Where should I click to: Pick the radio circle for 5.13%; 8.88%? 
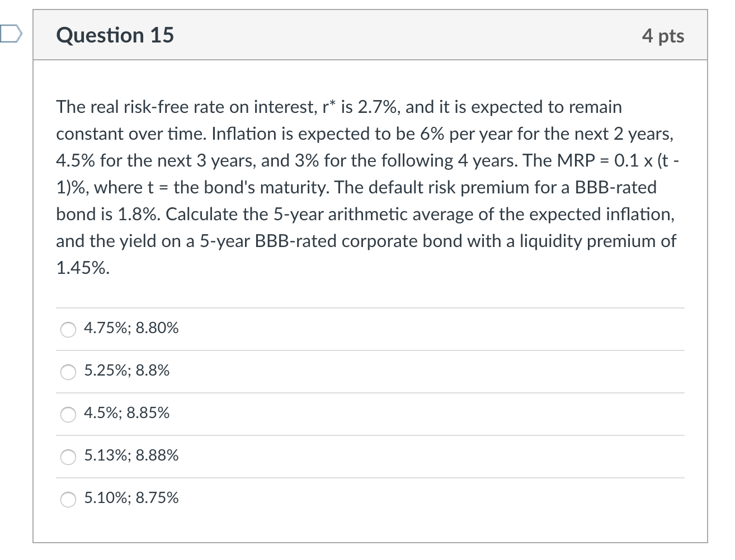[68, 457]
